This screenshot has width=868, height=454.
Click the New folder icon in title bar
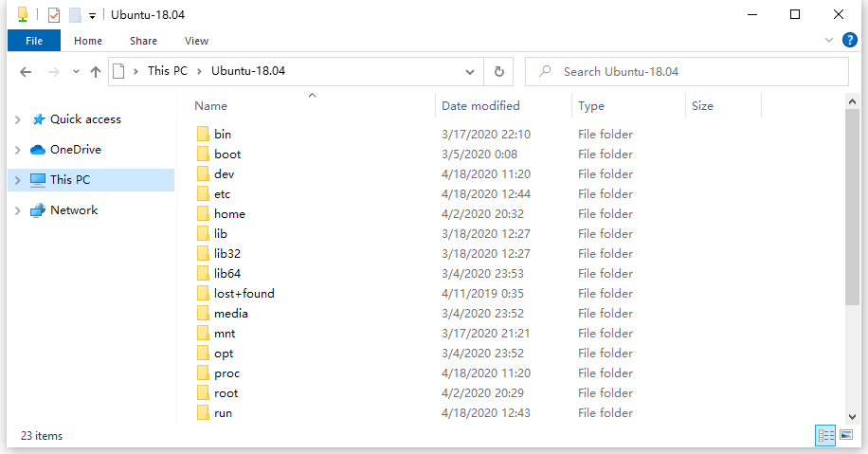(75, 15)
